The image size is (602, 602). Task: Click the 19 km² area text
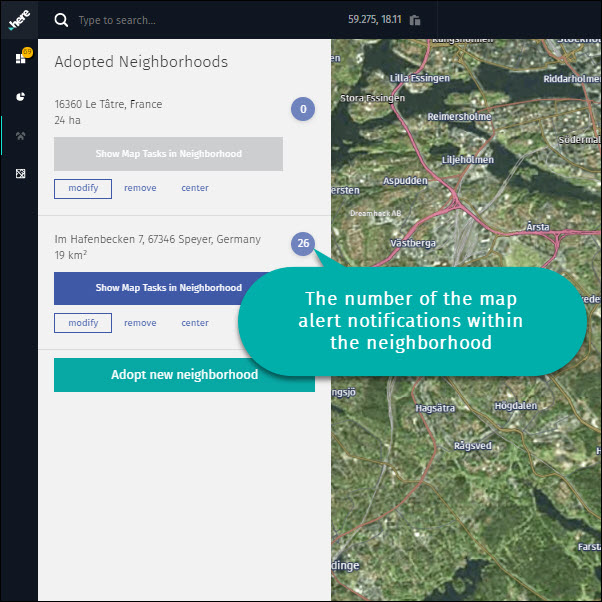coord(71,255)
